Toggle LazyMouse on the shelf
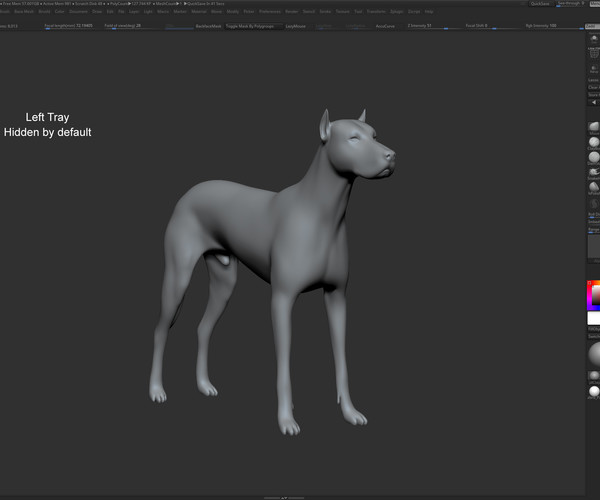Viewport: 600px width, 500px height. (295, 26)
